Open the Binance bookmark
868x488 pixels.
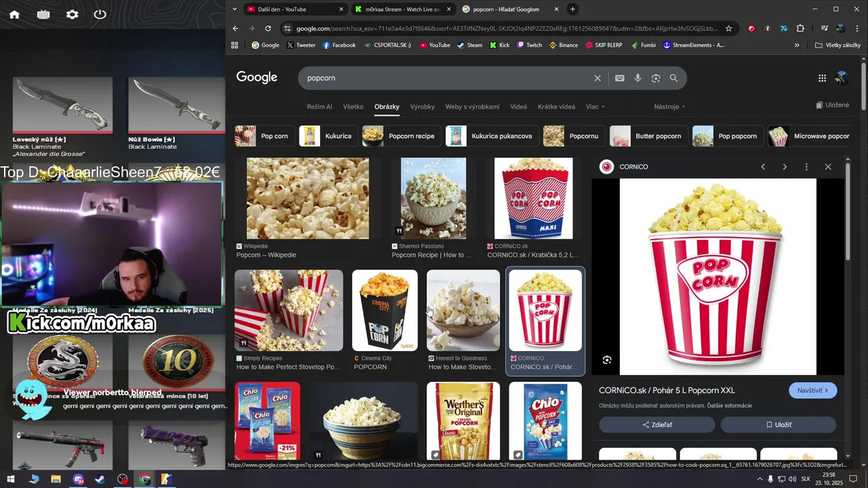pyautogui.click(x=564, y=45)
